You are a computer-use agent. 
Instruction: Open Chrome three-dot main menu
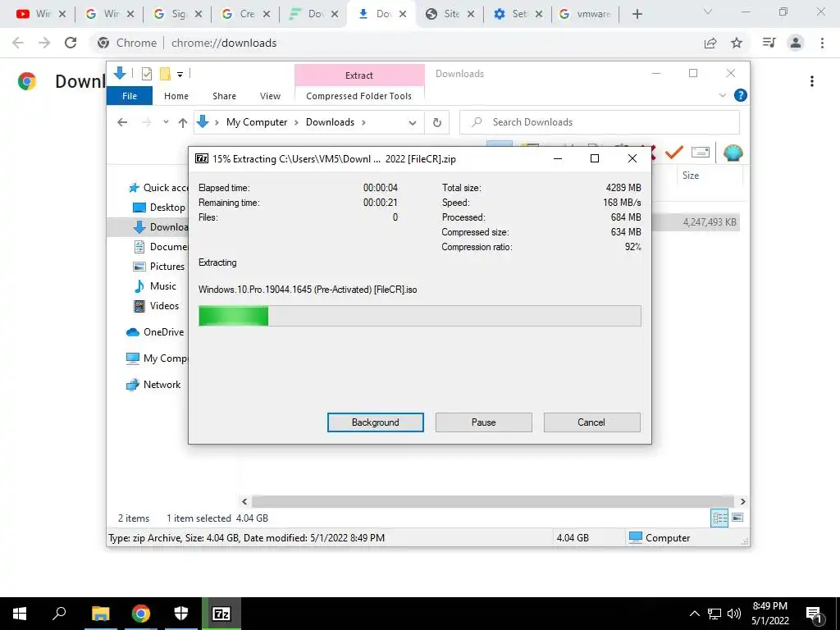pyautogui.click(x=822, y=43)
